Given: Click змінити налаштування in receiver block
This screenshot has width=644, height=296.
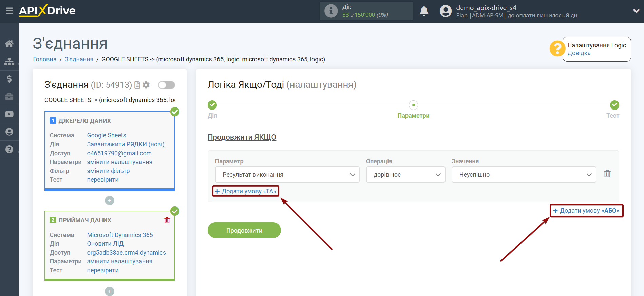Looking at the screenshot, I should 120,261.
